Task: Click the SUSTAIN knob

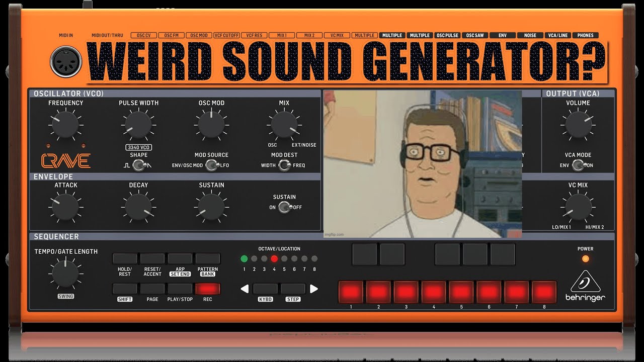Action: (x=212, y=207)
